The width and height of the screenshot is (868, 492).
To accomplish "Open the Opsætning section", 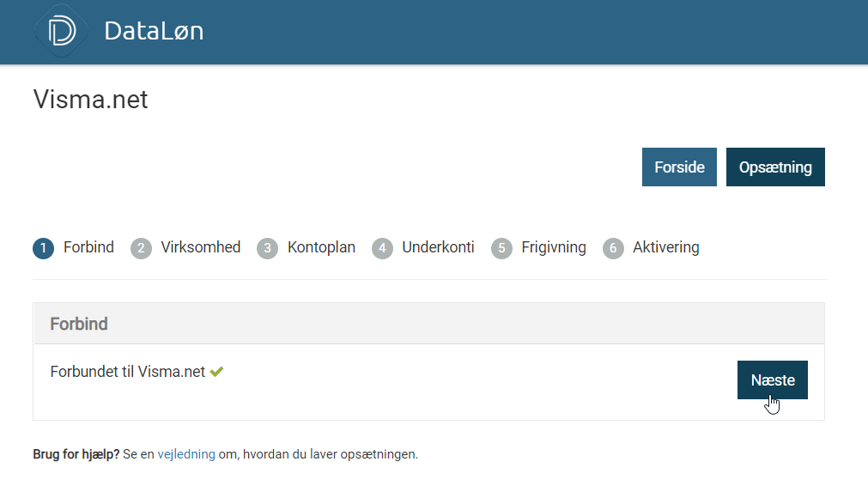I will tap(775, 167).
